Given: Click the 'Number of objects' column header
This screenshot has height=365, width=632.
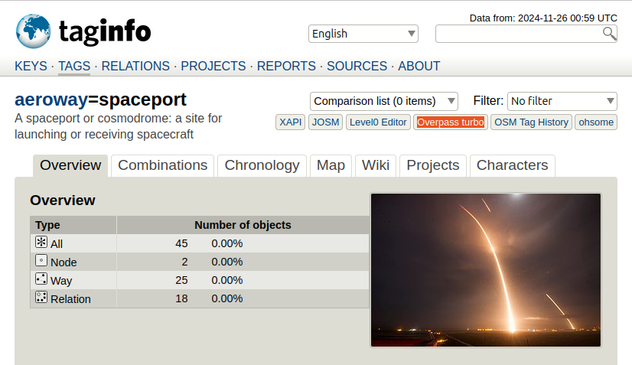Looking at the screenshot, I should [x=243, y=225].
